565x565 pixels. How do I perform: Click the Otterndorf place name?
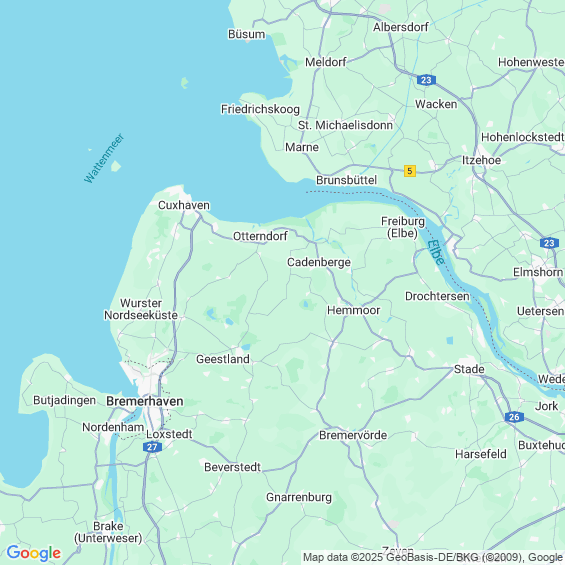click(260, 236)
